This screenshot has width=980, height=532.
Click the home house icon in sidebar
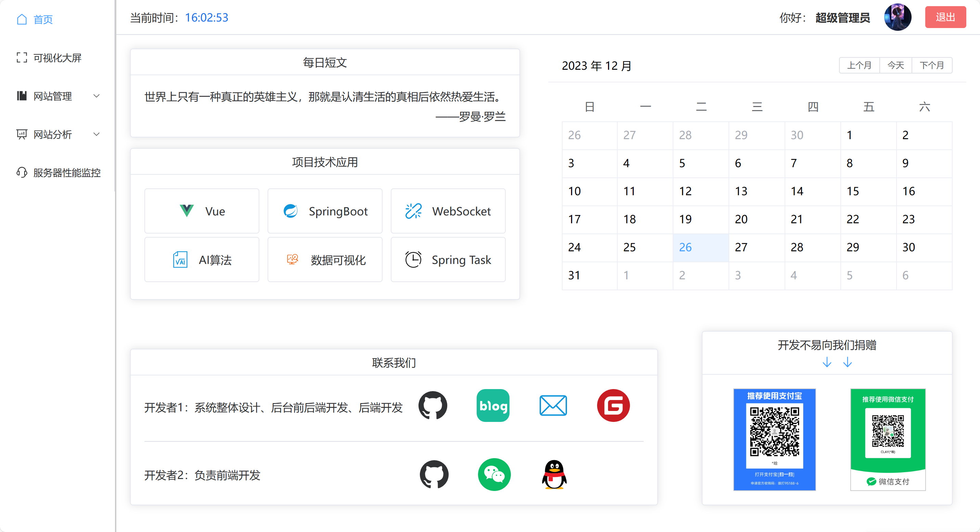point(22,19)
